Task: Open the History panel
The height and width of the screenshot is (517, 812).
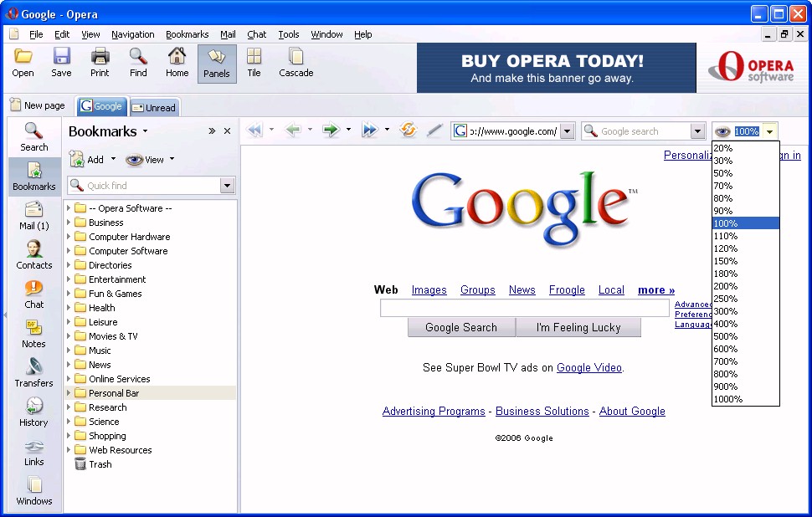Action: pos(33,412)
